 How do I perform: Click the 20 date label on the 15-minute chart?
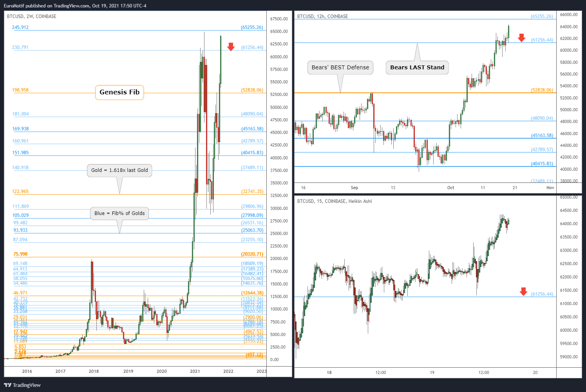coord(535,372)
